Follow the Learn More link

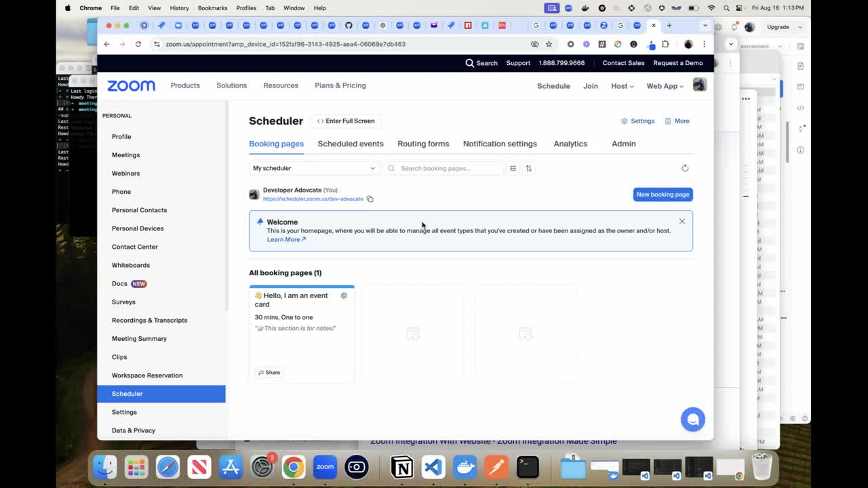pos(286,239)
